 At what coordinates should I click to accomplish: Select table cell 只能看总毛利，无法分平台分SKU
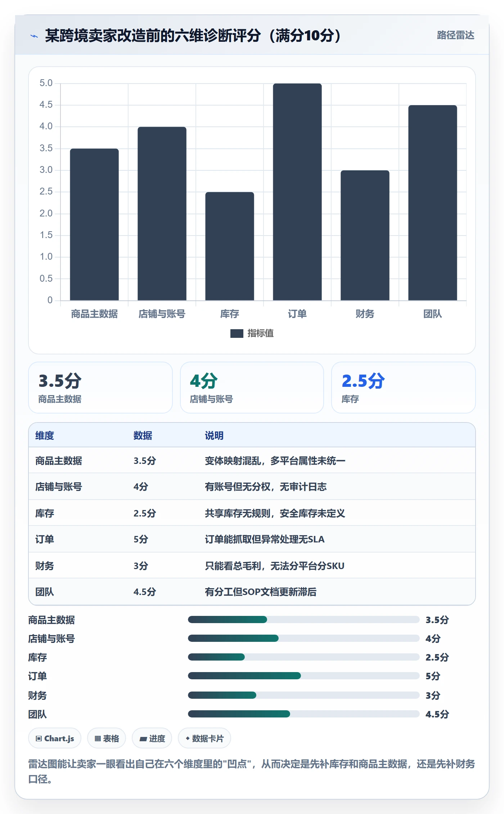click(x=275, y=566)
